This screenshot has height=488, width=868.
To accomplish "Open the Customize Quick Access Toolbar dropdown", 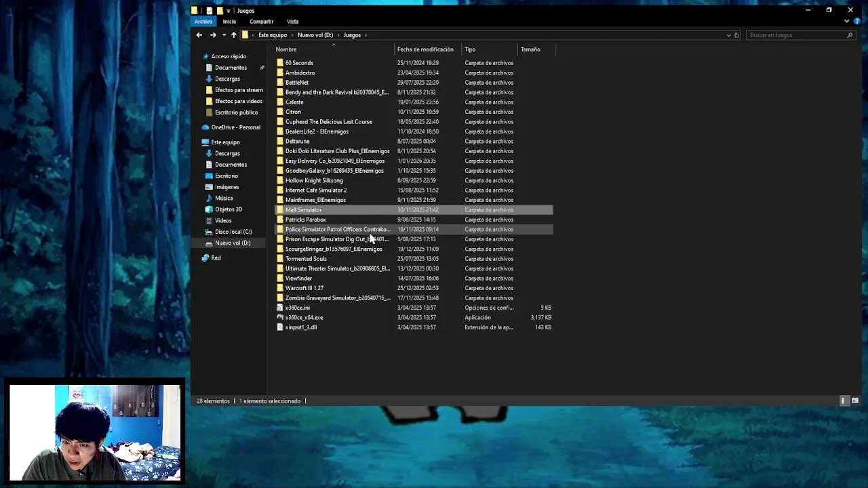I will coord(229,11).
